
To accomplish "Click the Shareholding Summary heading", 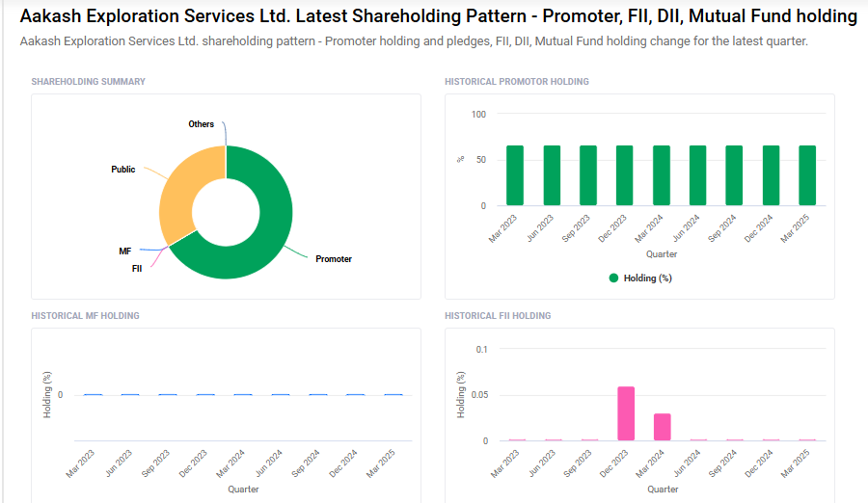I will coord(88,81).
